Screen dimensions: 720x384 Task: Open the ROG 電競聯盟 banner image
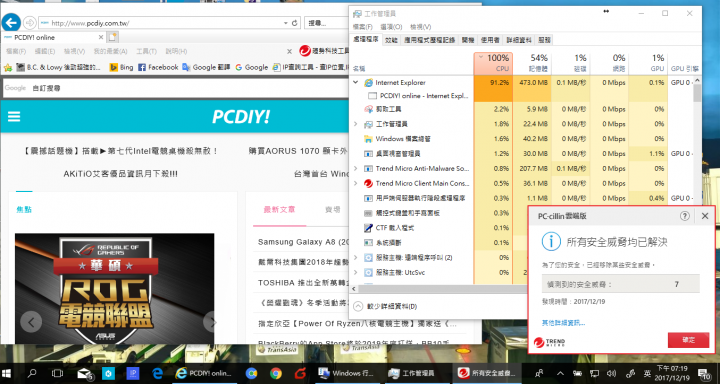coord(114,289)
